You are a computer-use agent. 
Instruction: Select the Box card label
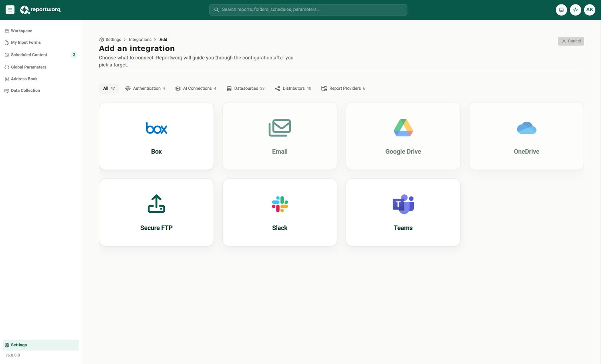coord(156,152)
